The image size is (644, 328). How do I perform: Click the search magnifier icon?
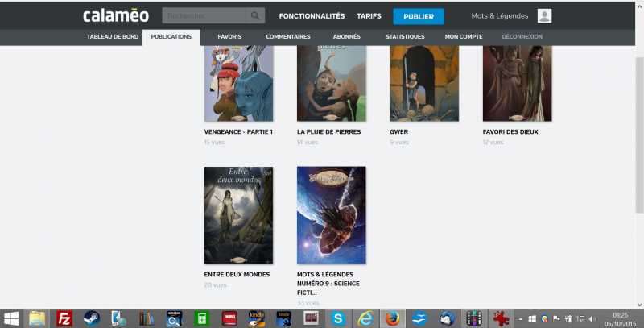(x=255, y=15)
